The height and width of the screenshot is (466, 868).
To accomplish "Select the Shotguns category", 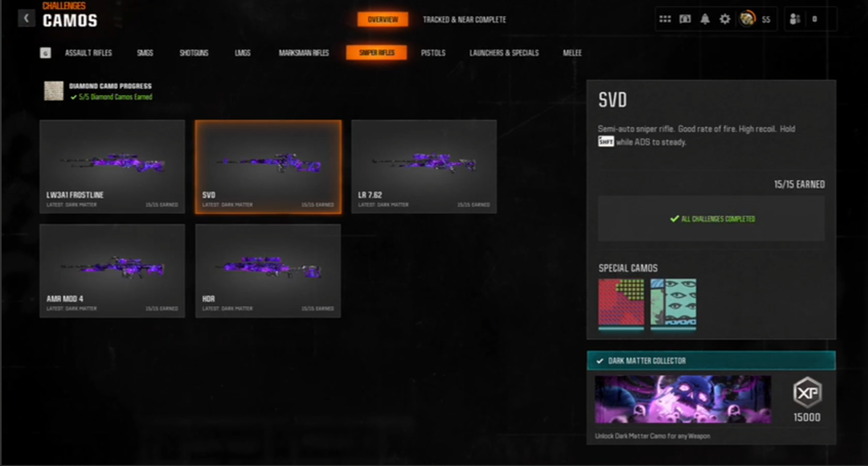I will pos(194,53).
